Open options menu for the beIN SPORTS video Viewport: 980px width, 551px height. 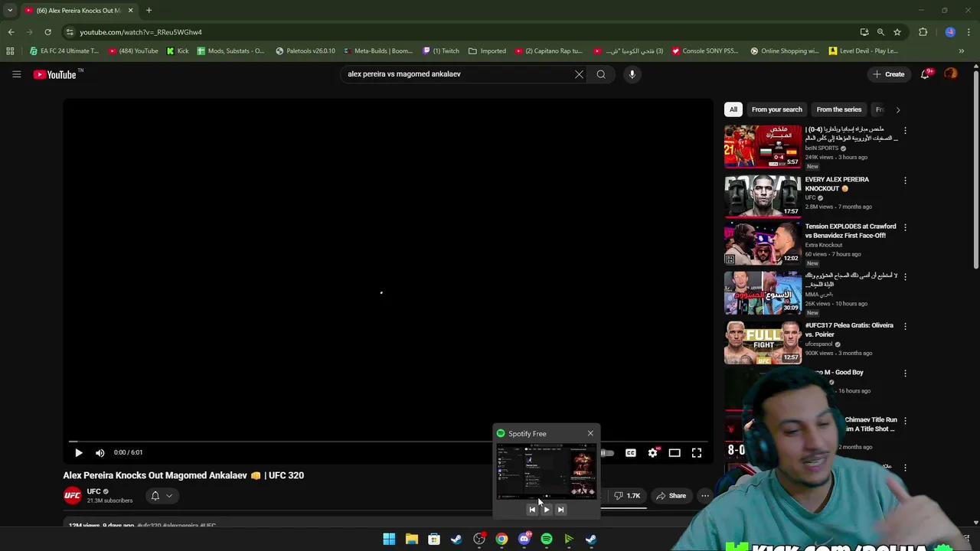905,131
